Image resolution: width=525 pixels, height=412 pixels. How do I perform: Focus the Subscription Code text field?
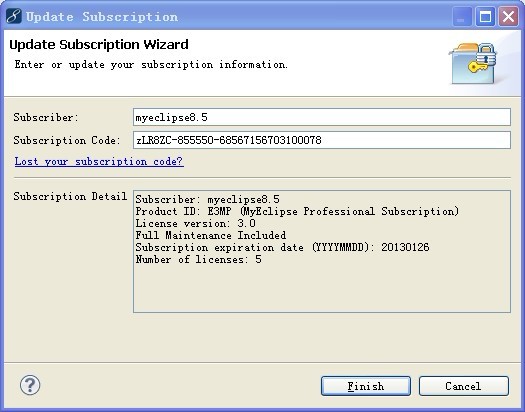[x=322, y=140]
